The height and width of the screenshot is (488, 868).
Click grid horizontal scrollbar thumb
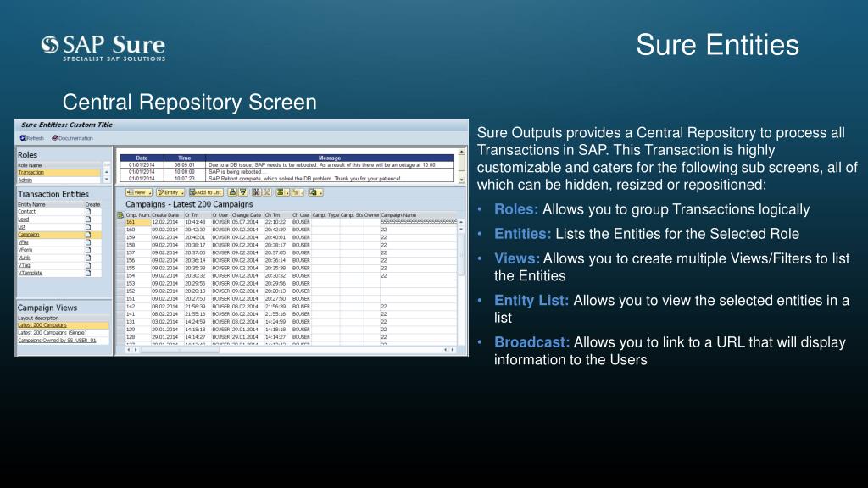coord(180,350)
